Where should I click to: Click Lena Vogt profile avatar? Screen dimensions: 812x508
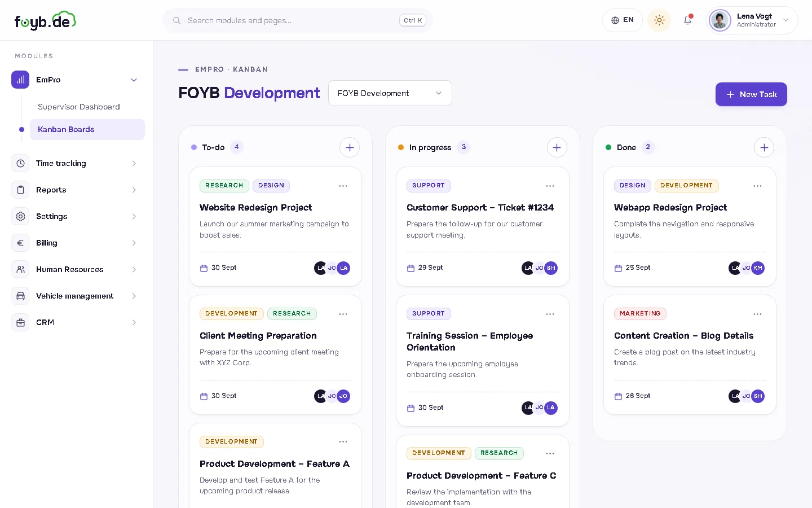coord(720,20)
